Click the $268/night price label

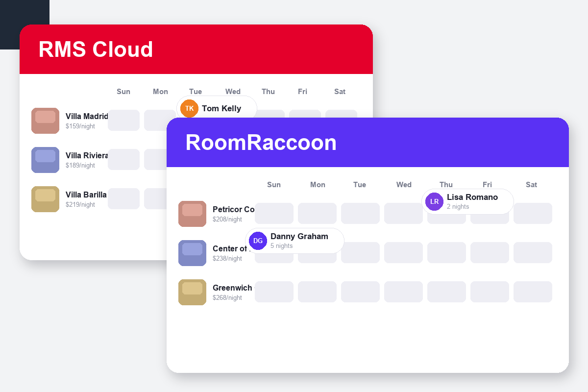[227, 298]
